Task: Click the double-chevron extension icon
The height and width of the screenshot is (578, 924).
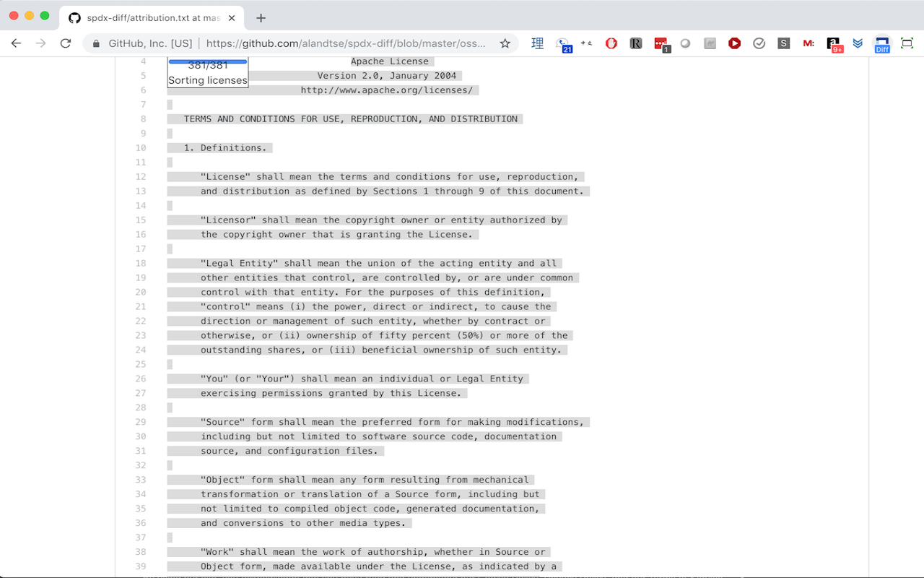Action: pos(858,43)
